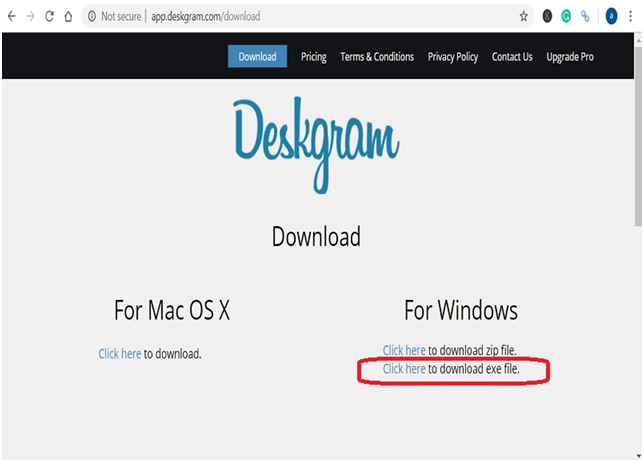Open Terms & Conditions
Screen dimensions: 644x462
coord(377,57)
